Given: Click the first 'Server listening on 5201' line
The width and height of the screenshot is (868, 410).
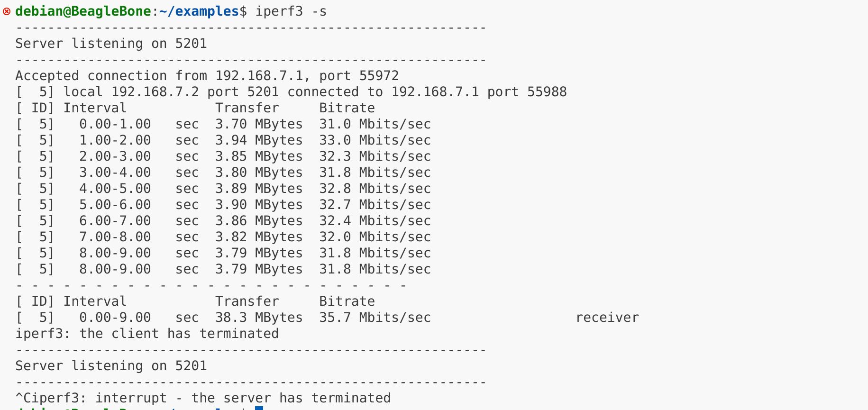Looking at the screenshot, I should pyautogui.click(x=111, y=44).
